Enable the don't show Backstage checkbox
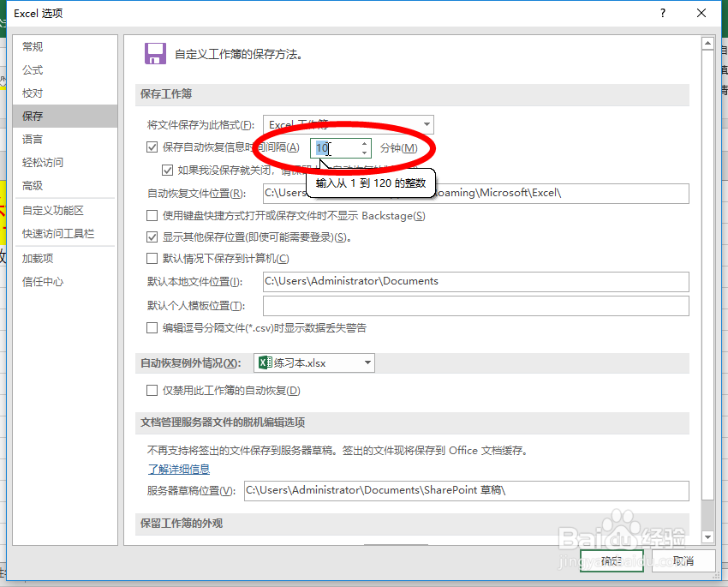The image size is (728, 587). (152, 215)
